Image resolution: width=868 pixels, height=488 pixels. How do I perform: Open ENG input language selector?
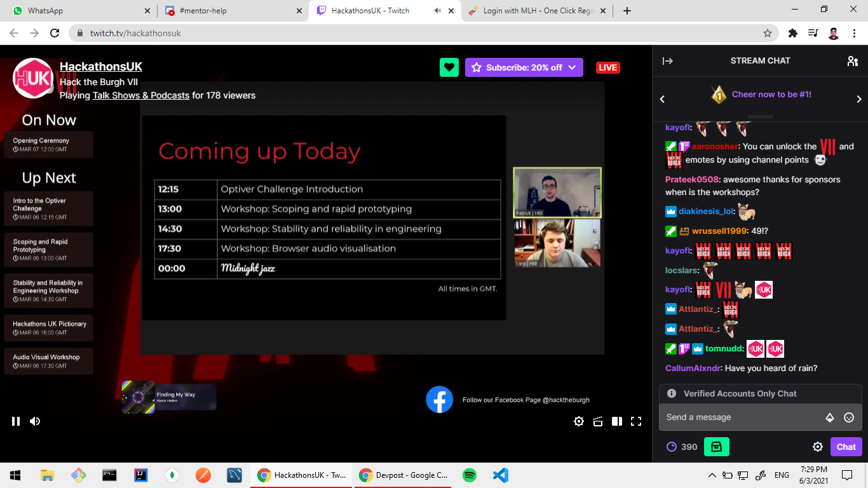click(781, 475)
